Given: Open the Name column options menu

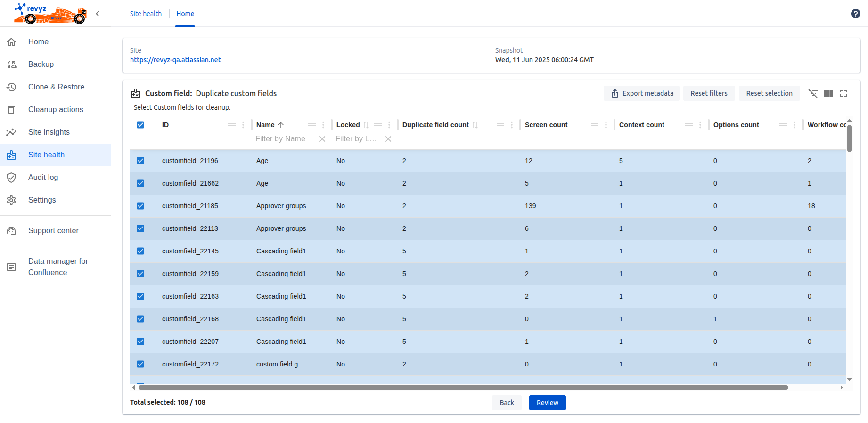Looking at the screenshot, I should [x=323, y=125].
